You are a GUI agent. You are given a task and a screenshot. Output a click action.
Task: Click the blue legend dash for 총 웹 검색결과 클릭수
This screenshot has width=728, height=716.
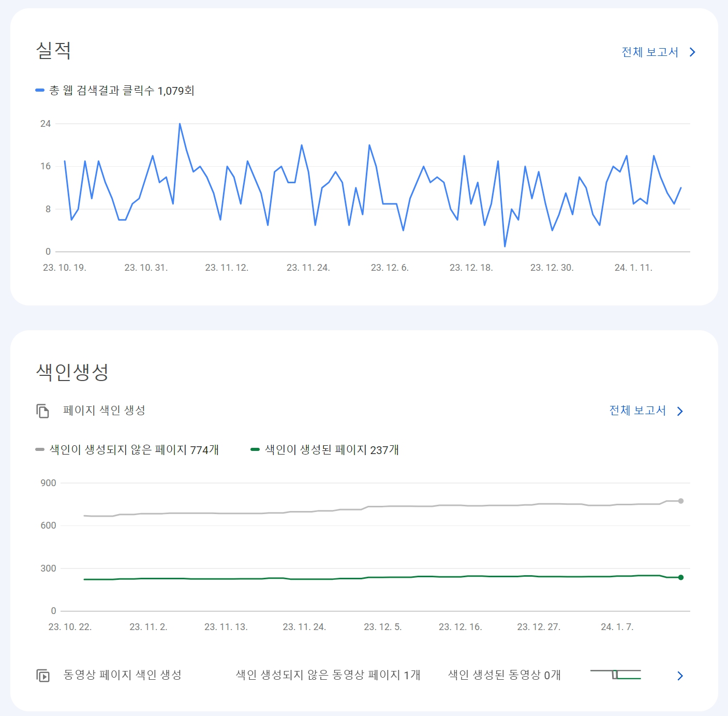(x=39, y=90)
